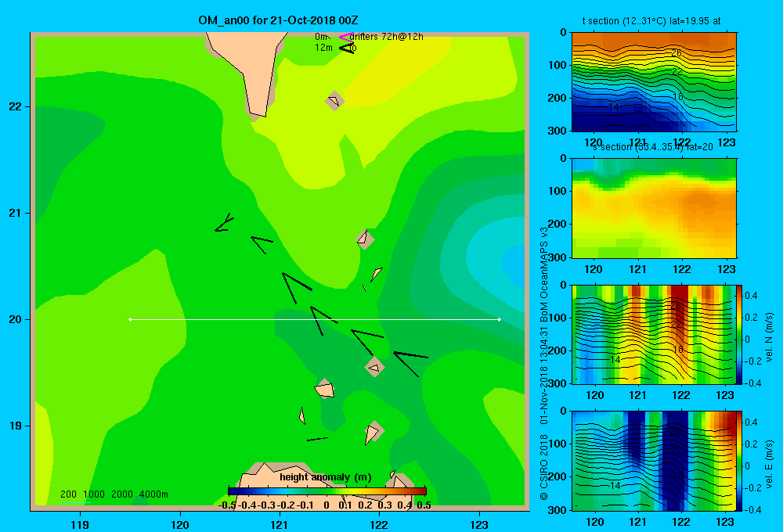Click the black 12m drifter arrow legend symbol
This screenshot has height=532, width=783.
347,48
